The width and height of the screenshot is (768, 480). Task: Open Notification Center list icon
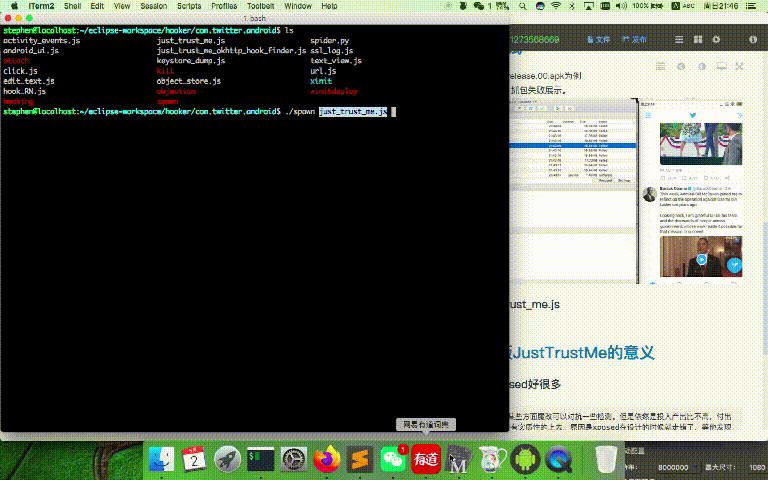point(751,6)
